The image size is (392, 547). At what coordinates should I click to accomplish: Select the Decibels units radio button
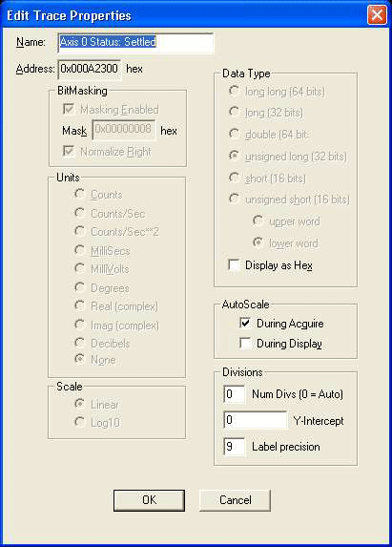click(80, 343)
